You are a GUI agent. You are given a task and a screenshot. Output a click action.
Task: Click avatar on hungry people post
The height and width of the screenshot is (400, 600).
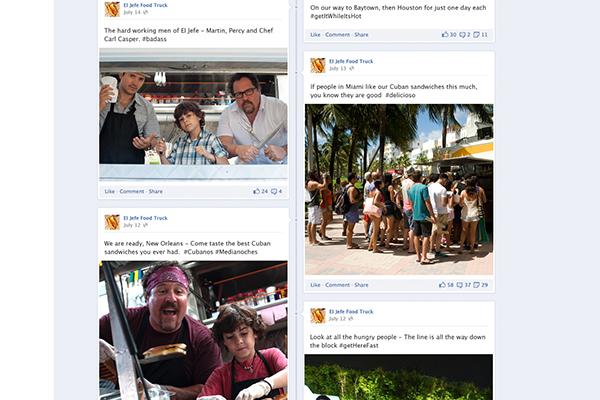click(x=318, y=316)
